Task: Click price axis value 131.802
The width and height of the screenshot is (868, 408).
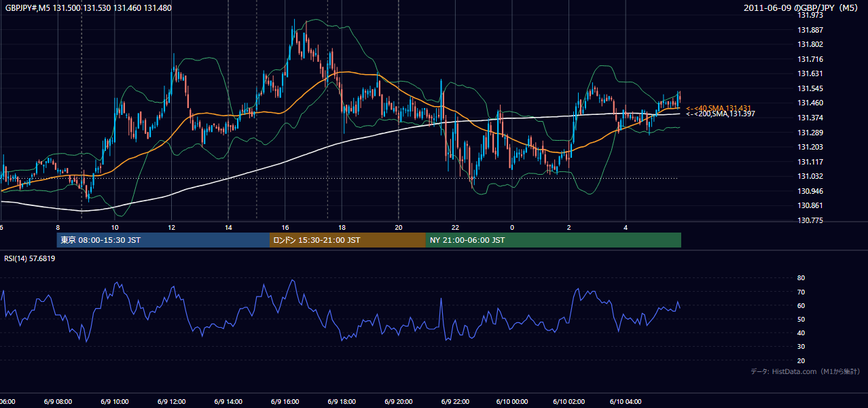Action: tap(810, 44)
